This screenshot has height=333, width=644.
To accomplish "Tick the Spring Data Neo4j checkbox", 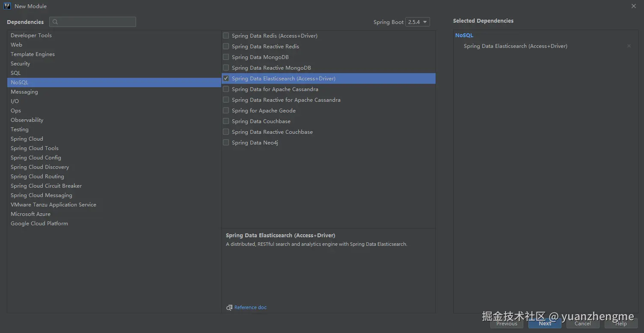I will point(226,142).
